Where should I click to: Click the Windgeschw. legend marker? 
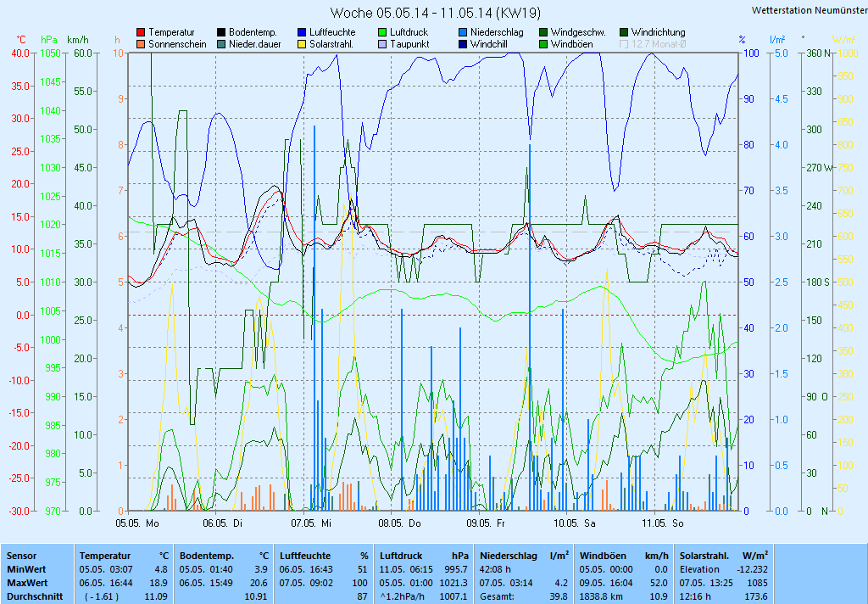click(x=543, y=33)
